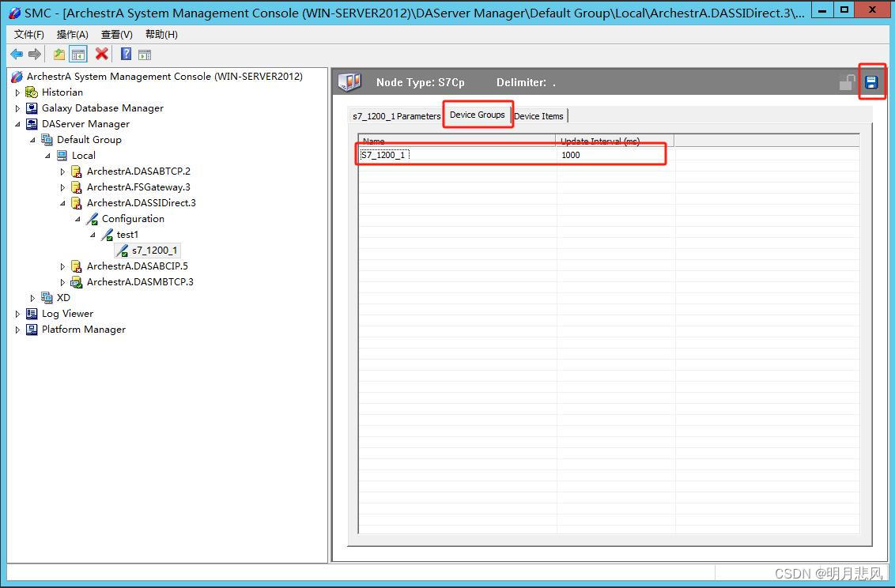
Task: Click the test1 node icon
Action: 107,235
